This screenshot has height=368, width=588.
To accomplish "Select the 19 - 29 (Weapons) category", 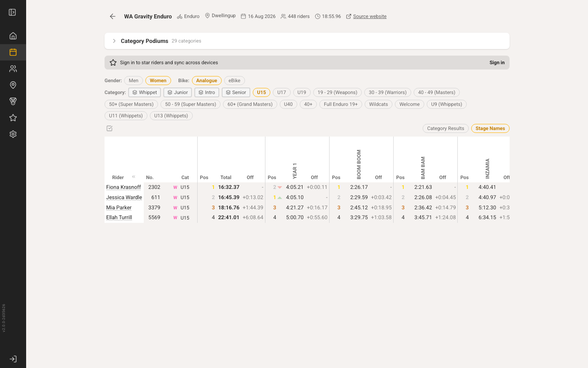I will [x=338, y=92].
